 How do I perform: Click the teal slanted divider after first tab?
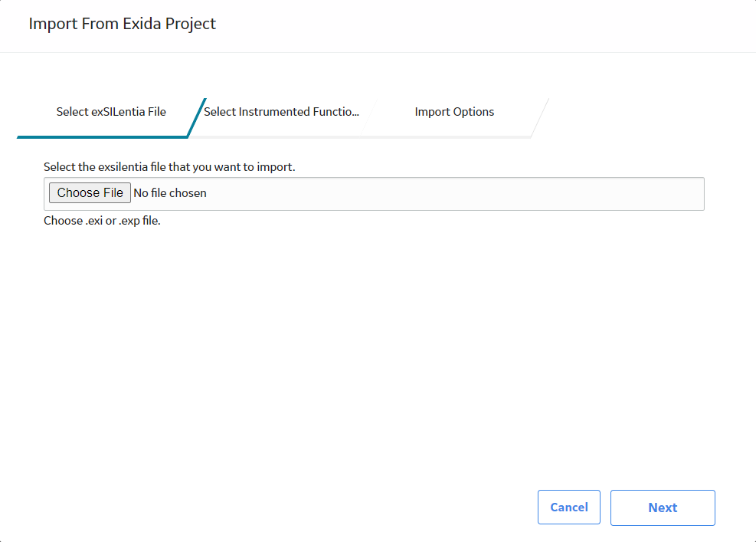(197, 118)
